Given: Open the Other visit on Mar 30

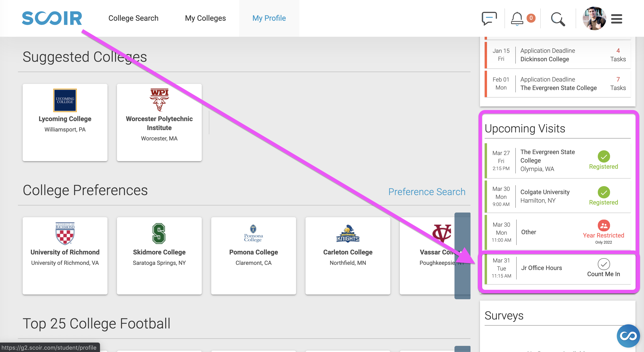Looking at the screenshot, I should pos(557,232).
